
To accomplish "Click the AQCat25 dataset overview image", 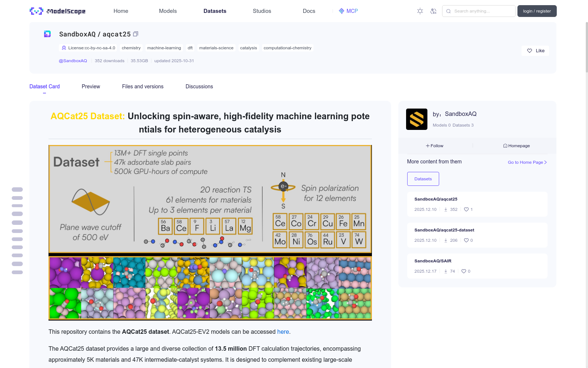I will click(x=210, y=233).
